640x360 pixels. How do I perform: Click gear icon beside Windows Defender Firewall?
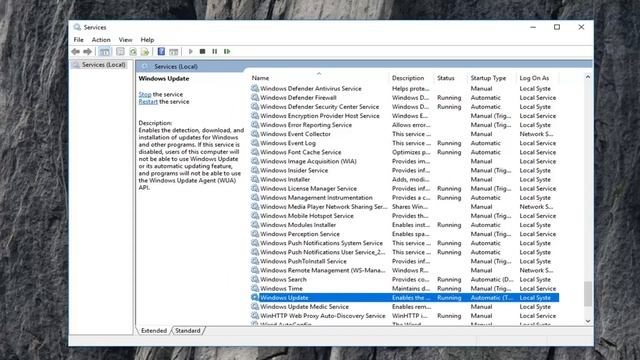(255, 98)
